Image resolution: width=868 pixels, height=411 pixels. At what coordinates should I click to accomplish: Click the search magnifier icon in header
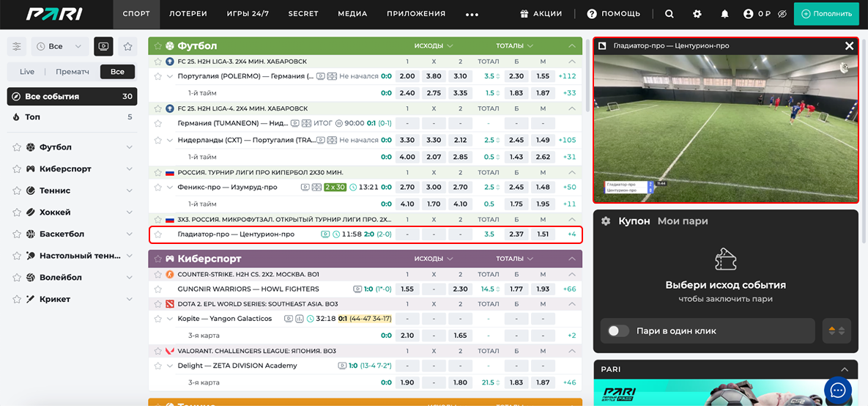tap(669, 14)
